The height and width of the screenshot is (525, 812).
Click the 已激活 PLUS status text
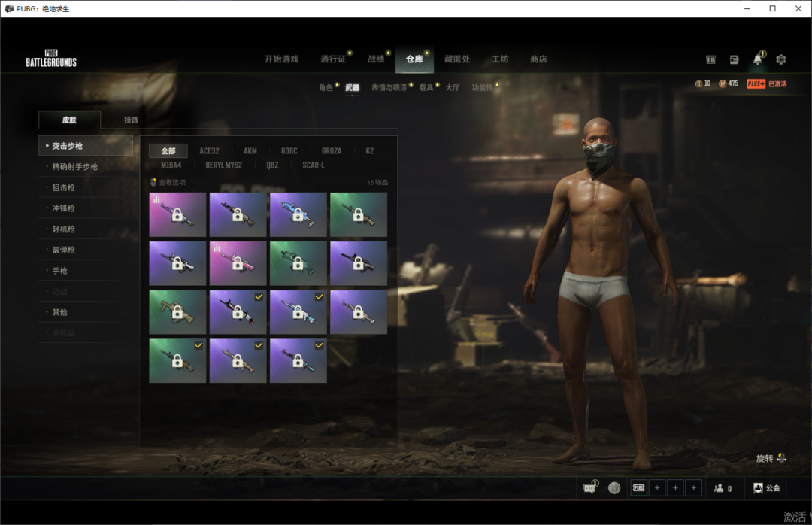point(777,84)
